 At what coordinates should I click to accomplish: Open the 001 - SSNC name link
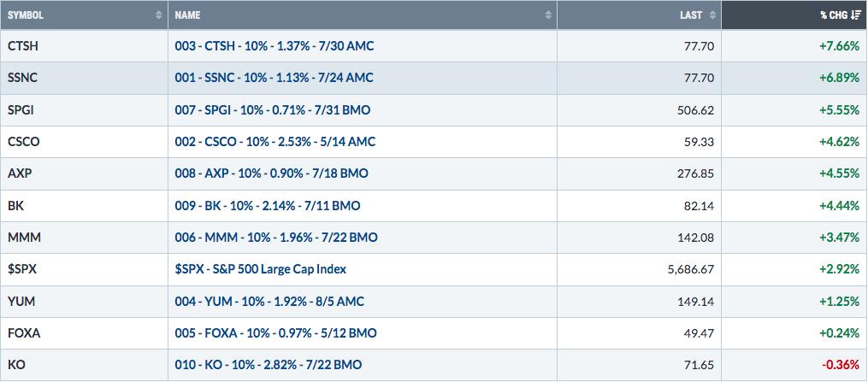pyautogui.click(x=274, y=78)
